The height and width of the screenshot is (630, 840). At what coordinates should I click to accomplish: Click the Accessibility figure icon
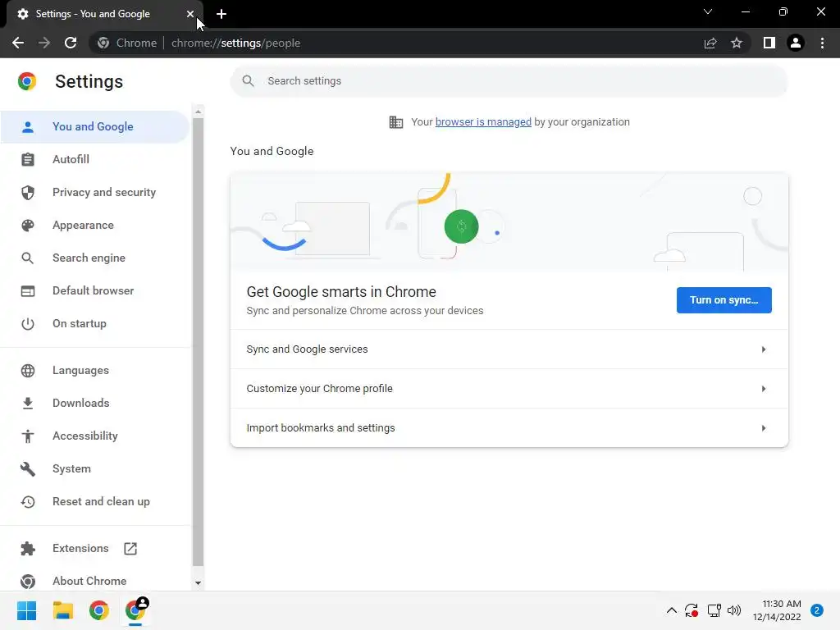[x=28, y=436]
